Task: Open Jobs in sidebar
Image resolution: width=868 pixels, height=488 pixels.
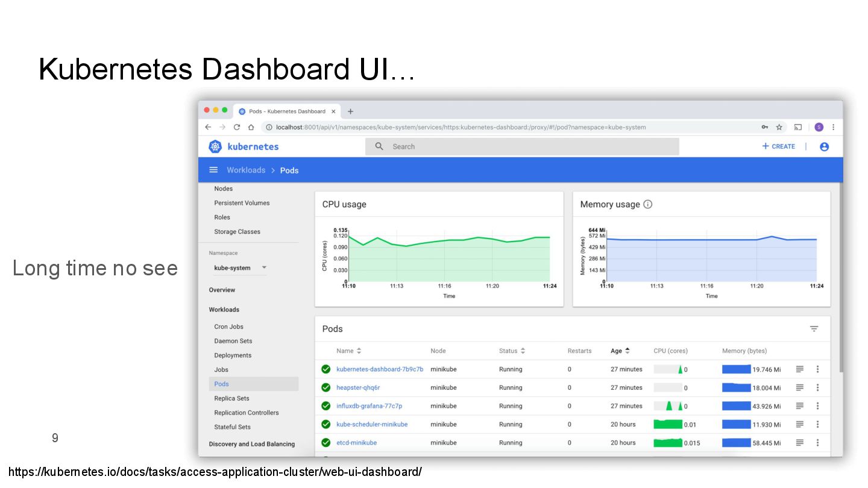Action: pyautogui.click(x=221, y=370)
